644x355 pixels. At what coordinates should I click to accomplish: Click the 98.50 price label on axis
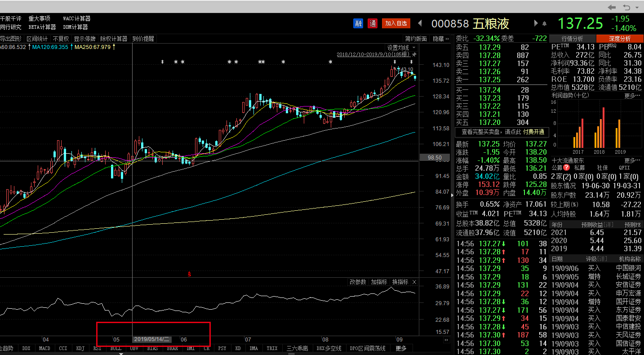pos(435,158)
